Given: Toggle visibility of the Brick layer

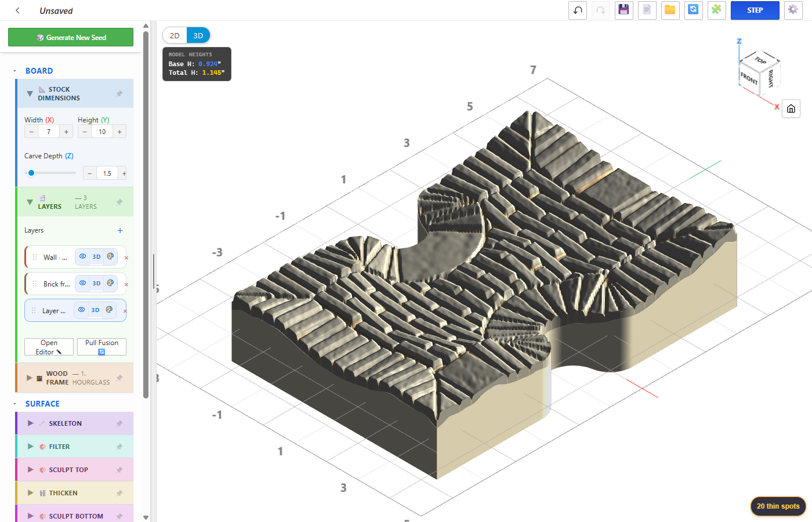Looking at the screenshot, I should click(x=83, y=283).
